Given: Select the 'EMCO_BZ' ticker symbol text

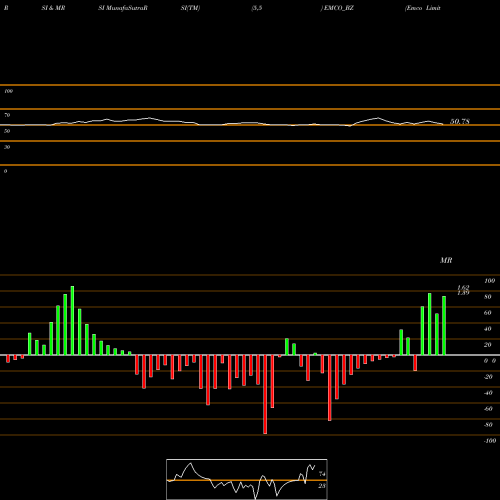Looking at the screenshot, I should 339,8.
